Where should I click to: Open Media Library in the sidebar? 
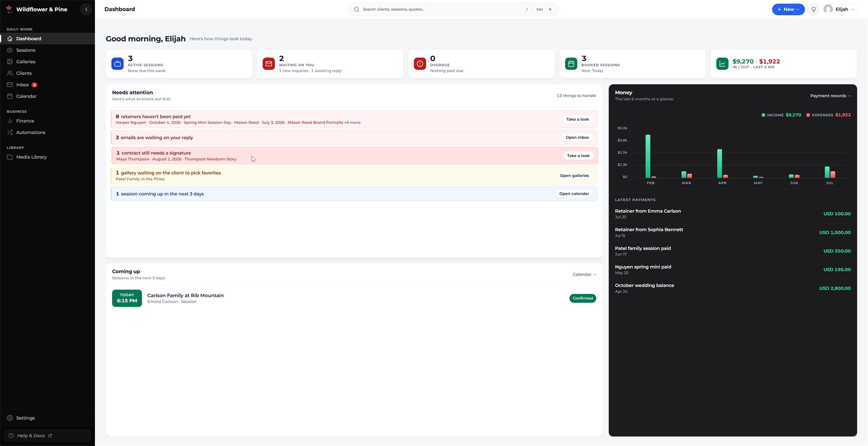click(47, 157)
